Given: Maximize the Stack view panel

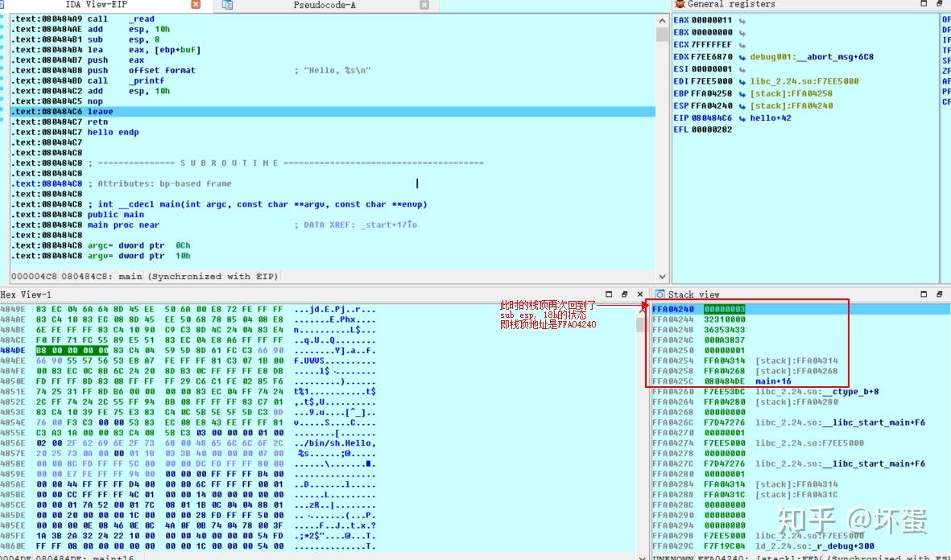Looking at the screenshot, I should click(924, 294).
